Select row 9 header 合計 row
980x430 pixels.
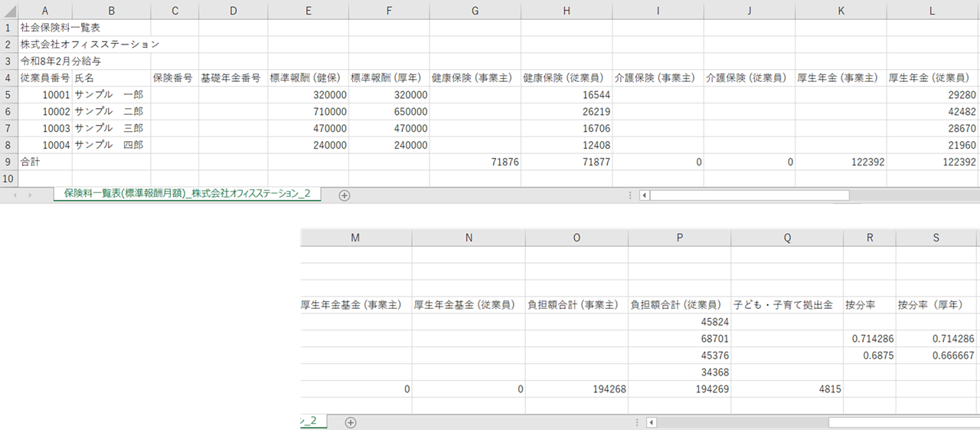pyautogui.click(x=9, y=162)
